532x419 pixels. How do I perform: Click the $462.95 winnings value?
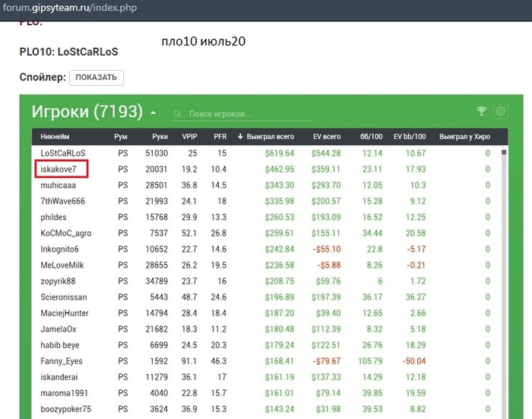click(280, 169)
